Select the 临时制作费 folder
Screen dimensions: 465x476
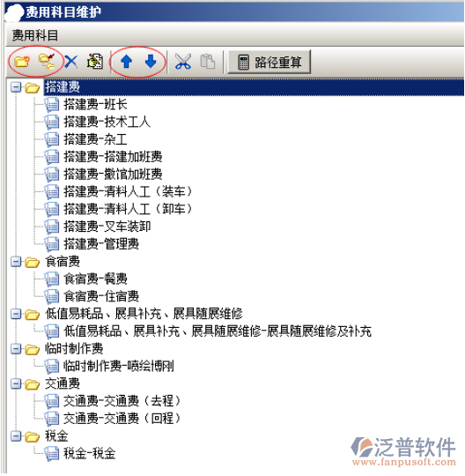click(74, 349)
